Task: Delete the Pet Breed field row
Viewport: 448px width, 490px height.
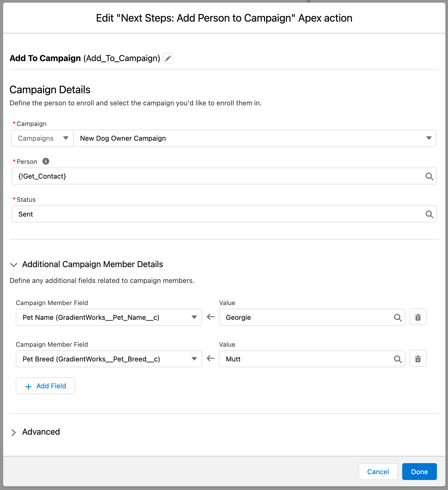Action: [418, 359]
